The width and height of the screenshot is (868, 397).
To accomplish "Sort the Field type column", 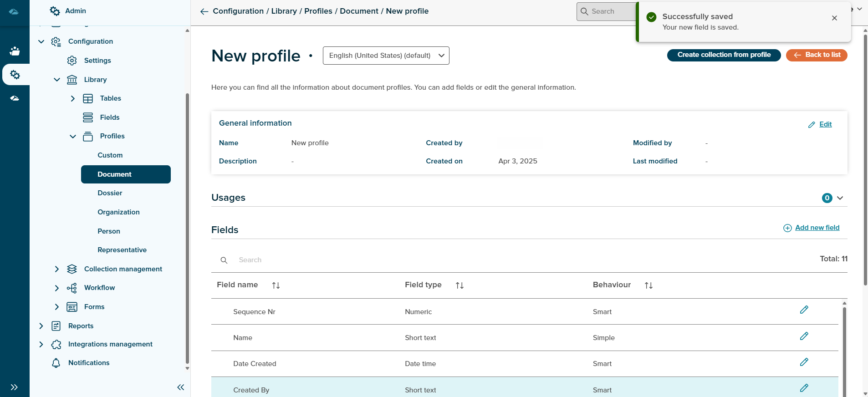I will (x=460, y=285).
